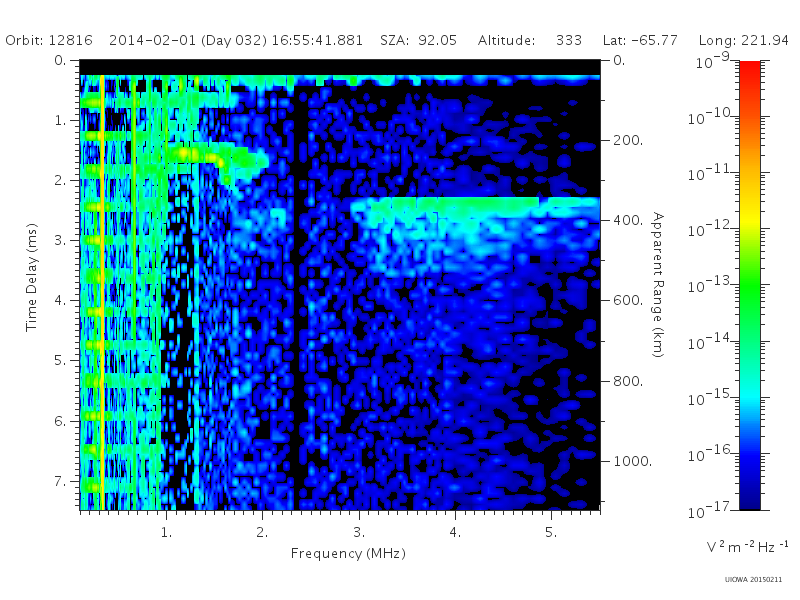The width and height of the screenshot is (800, 600).
Task: Click the '7.' time delay tick label
Action: (60, 481)
